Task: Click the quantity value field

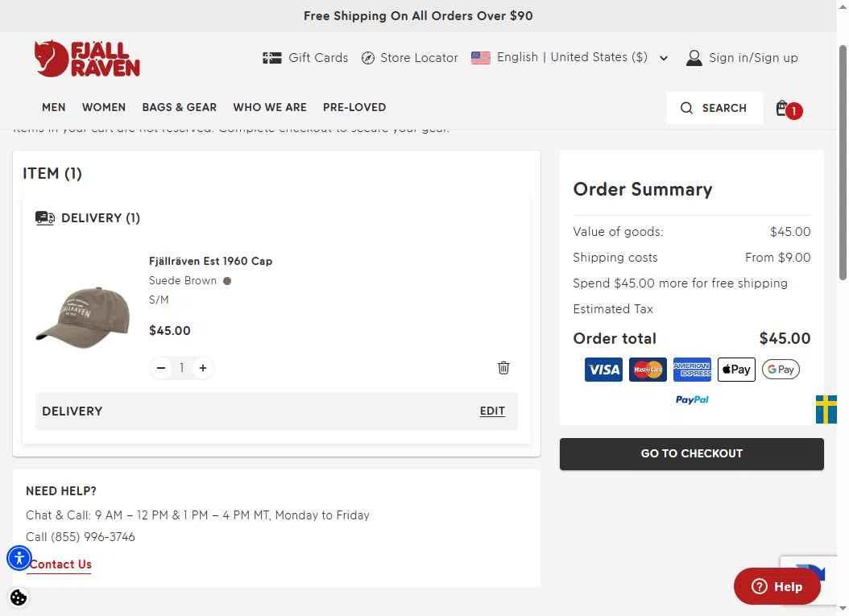Action: (x=181, y=368)
